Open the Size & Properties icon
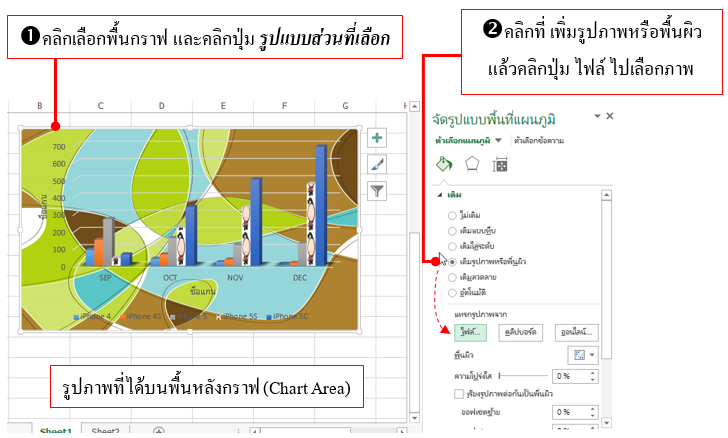This screenshot has width=728, height=438. tap(500, 165)
